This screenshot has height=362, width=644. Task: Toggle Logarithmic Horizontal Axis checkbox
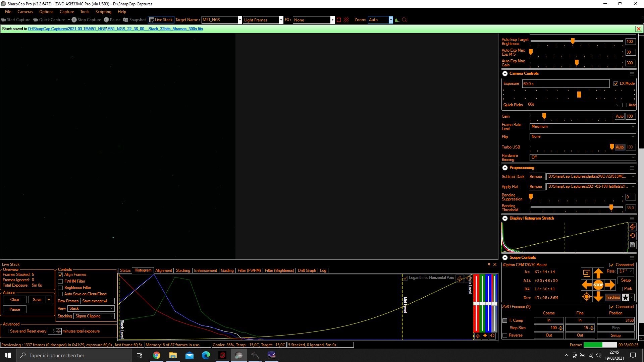pyautogui.click(x=405, y=278)
